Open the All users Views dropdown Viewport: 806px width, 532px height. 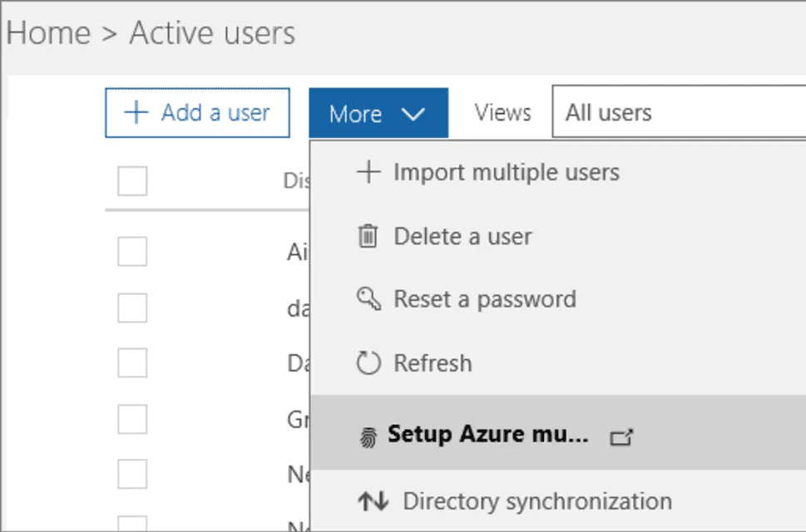678,113
